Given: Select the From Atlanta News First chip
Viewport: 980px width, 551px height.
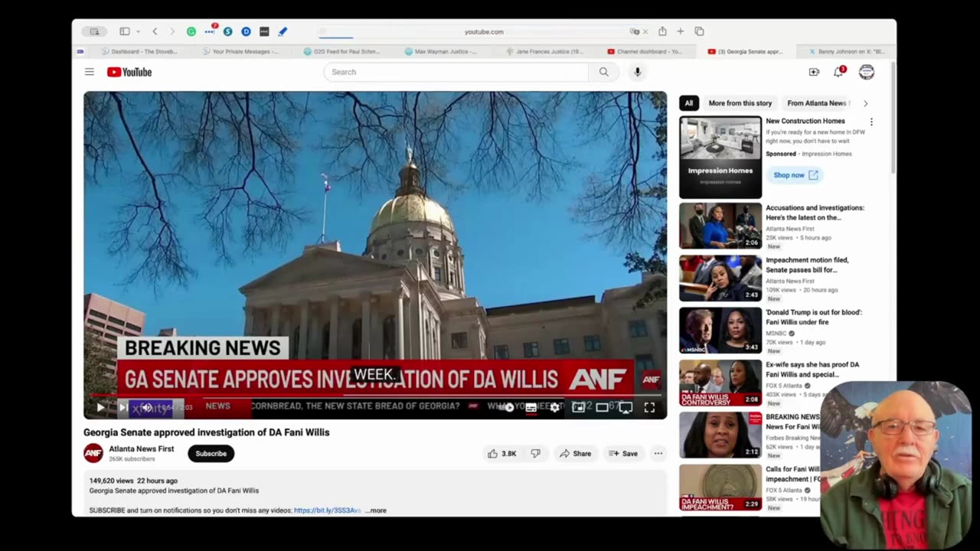Looking at the screenshot, I should (x=818, y=103).
